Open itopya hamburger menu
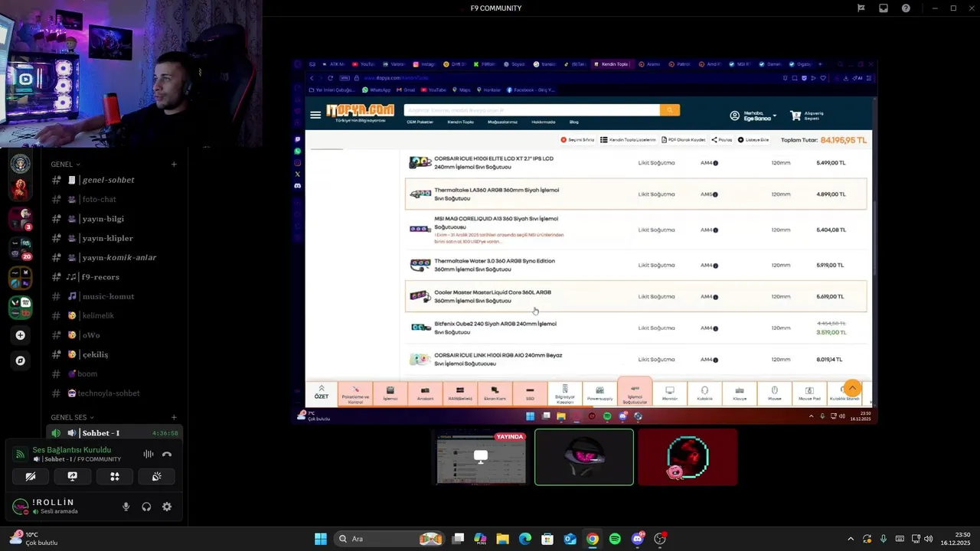 pos(315,115)
